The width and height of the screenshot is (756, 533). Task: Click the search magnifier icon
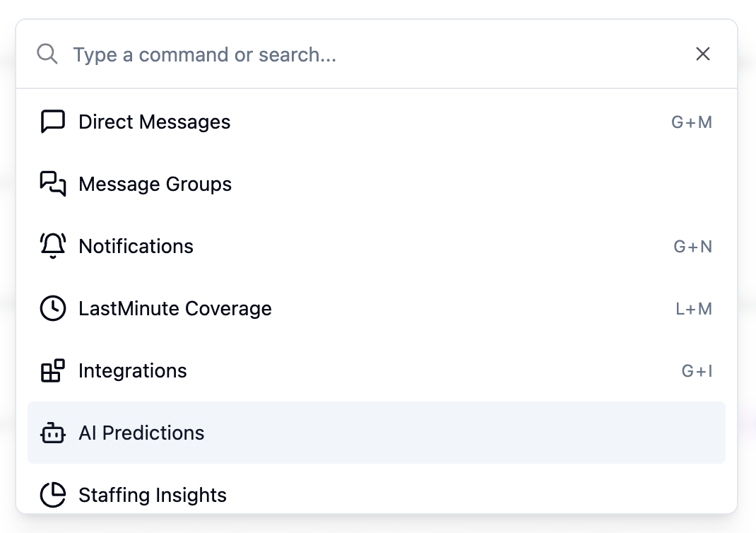tap(47, 54)
